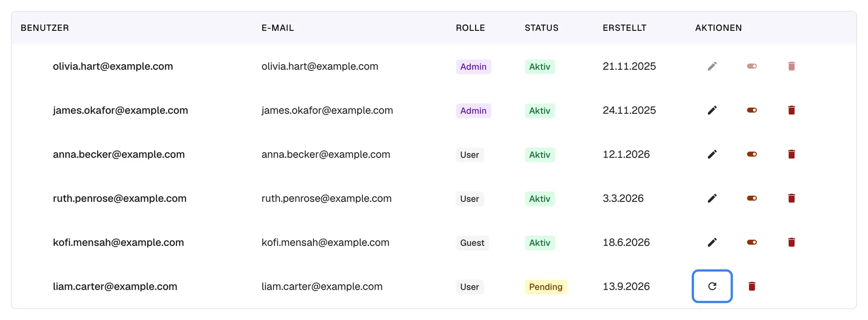Click Pending status badge for liam.carter

[546, 287]
